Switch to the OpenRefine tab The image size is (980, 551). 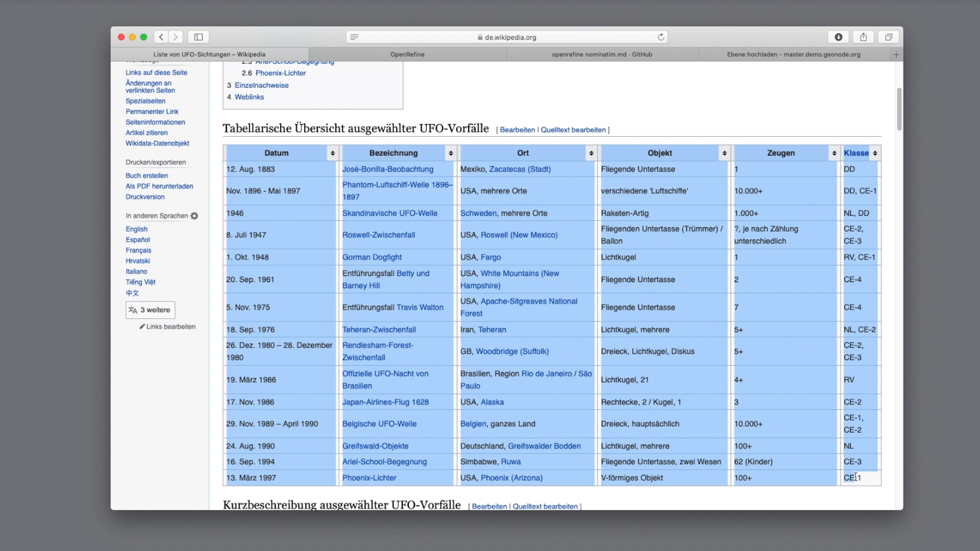(x=407, y=54)
